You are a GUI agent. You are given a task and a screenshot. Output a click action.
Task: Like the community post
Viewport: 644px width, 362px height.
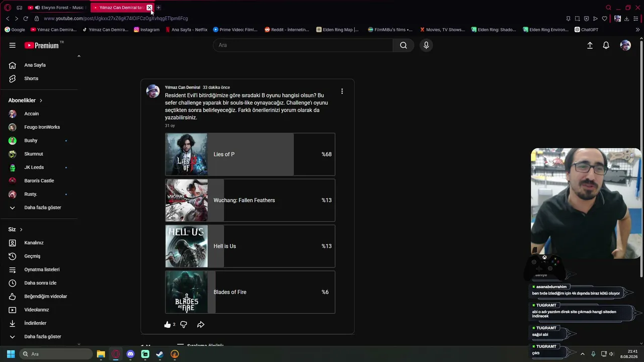[x=168, y=325]
